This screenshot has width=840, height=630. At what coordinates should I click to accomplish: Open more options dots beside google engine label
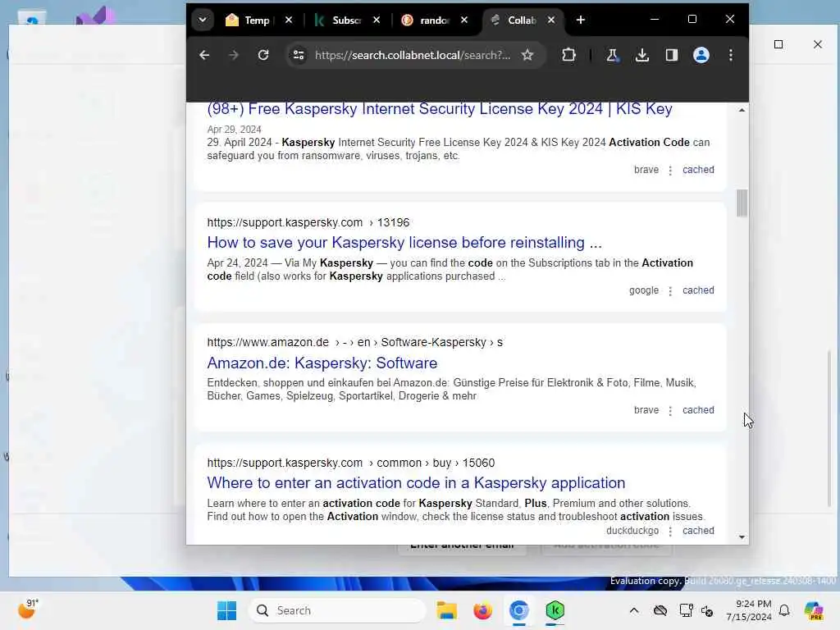pyautogui.click(x=670, y=291)
